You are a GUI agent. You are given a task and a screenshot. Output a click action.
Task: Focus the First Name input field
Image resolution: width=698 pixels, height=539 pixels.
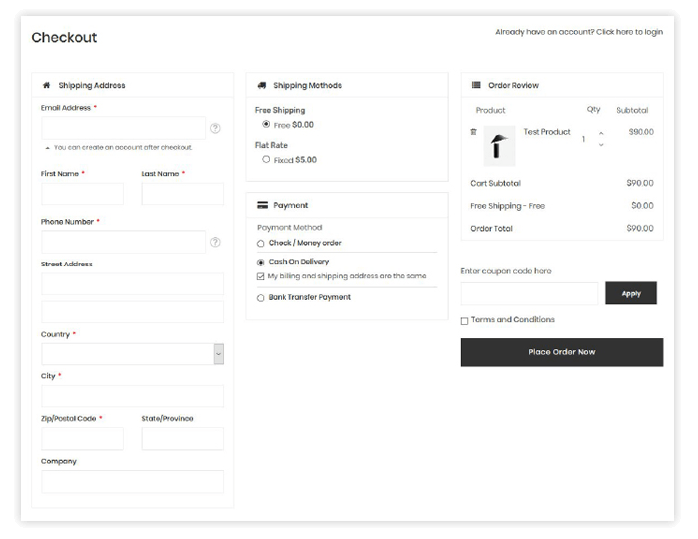click(x=82, y=194)
